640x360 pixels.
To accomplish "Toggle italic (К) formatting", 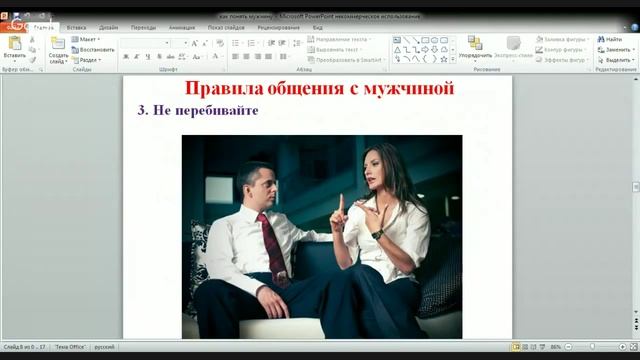I will pos(137,57).
